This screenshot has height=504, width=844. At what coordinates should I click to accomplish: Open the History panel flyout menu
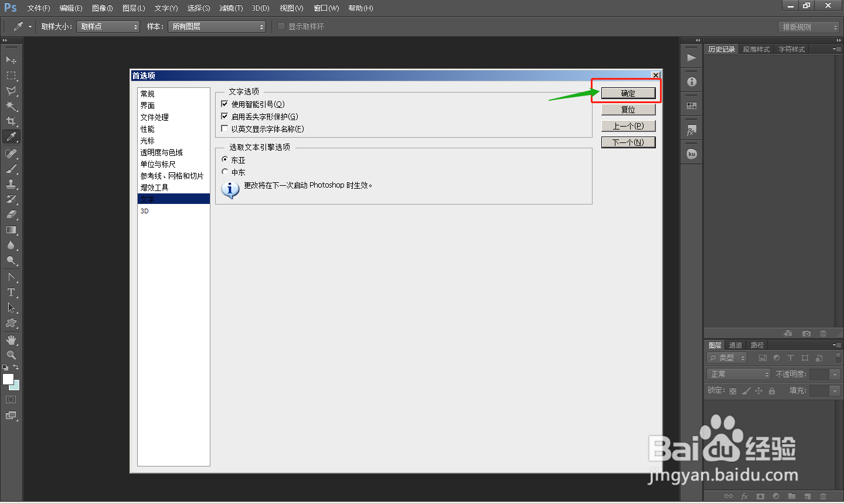pos(836,49)
